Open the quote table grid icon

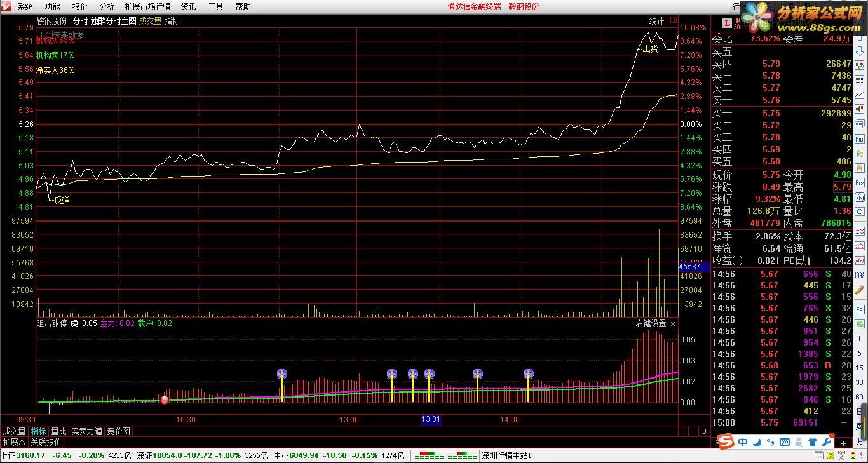[860, 79]
